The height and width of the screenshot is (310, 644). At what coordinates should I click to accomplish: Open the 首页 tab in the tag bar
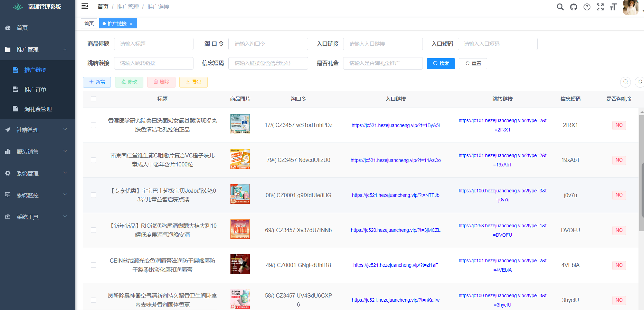tap(89, 24)
